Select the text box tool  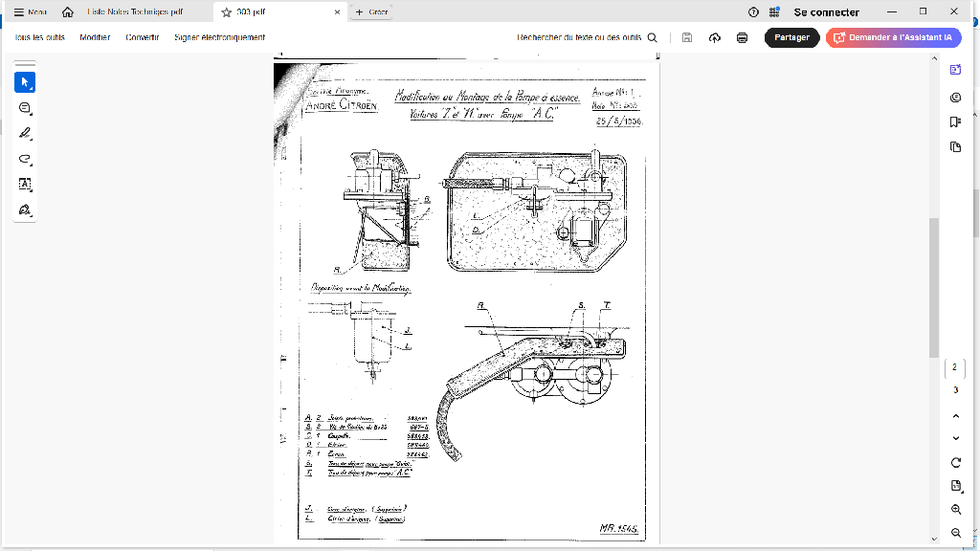click(x=25, y=185)
